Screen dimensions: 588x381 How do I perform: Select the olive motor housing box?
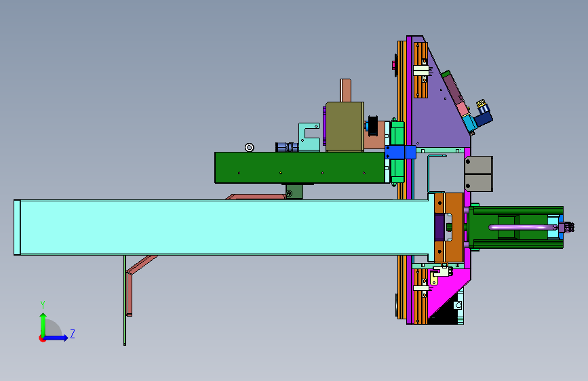click(x=345, y=126)
